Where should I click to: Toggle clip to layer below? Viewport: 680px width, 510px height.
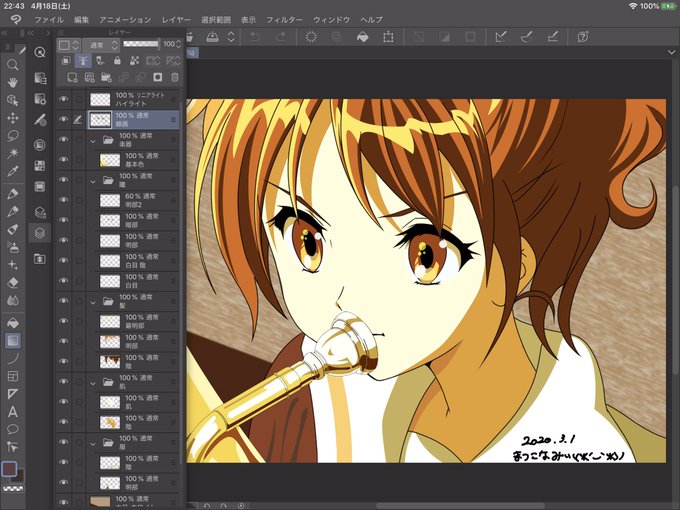tap(66, 61)
